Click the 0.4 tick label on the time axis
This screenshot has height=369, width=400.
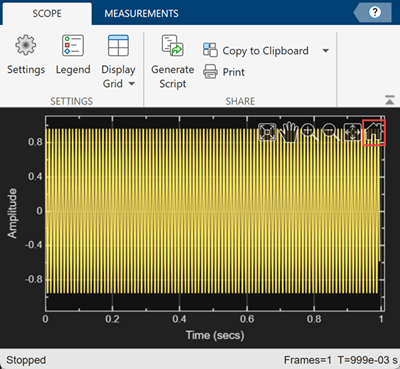tap(179, 319)
